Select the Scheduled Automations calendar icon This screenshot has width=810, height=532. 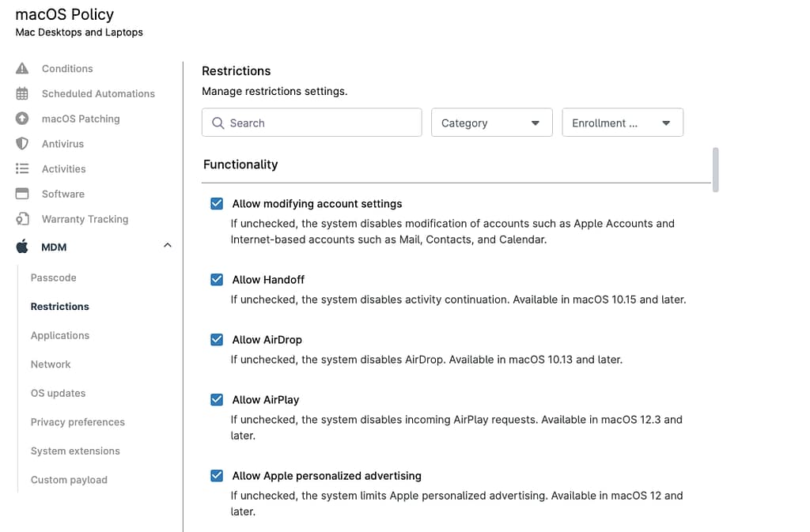click(x=23, y=93)
